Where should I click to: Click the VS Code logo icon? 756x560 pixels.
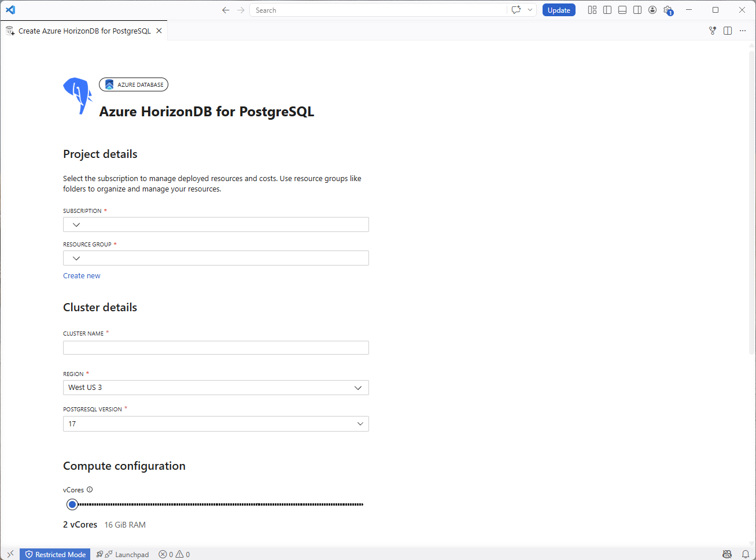click(x=10, y=10)
